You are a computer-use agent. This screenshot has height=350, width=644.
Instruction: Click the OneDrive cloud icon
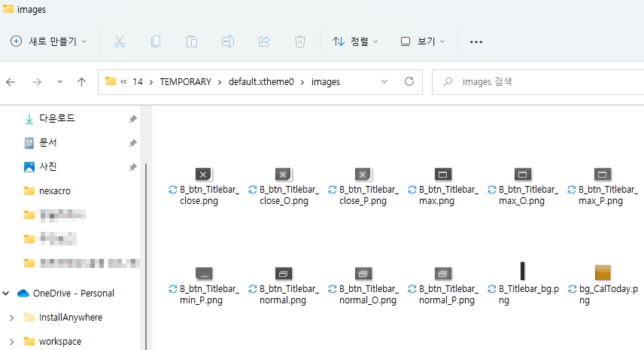[x=23, y=294]
